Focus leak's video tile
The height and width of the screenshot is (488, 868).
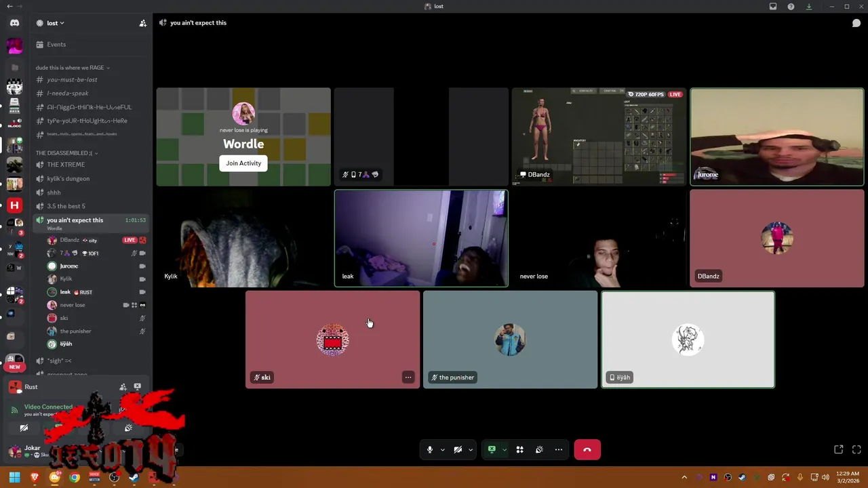[421, 239]
